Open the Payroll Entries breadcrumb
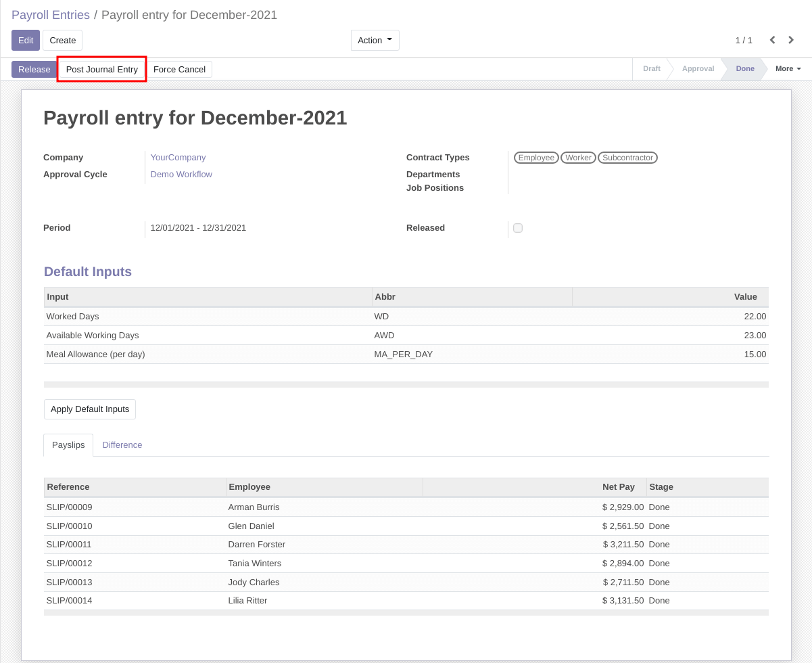This screenshot has height=663, width=812. point(50,14)
